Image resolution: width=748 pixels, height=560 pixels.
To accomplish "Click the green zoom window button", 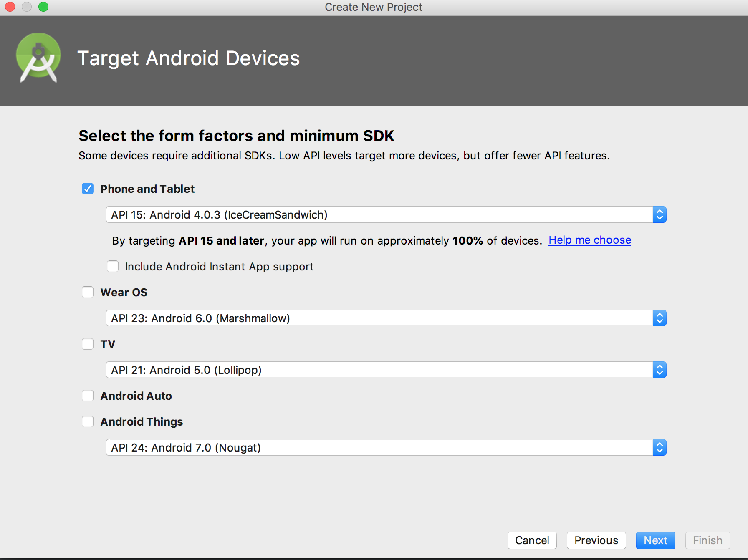I will coord(43,7).
